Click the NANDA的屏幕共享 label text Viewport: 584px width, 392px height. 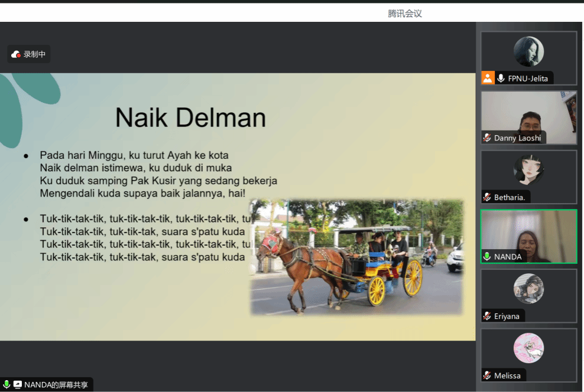click(56, 385)
